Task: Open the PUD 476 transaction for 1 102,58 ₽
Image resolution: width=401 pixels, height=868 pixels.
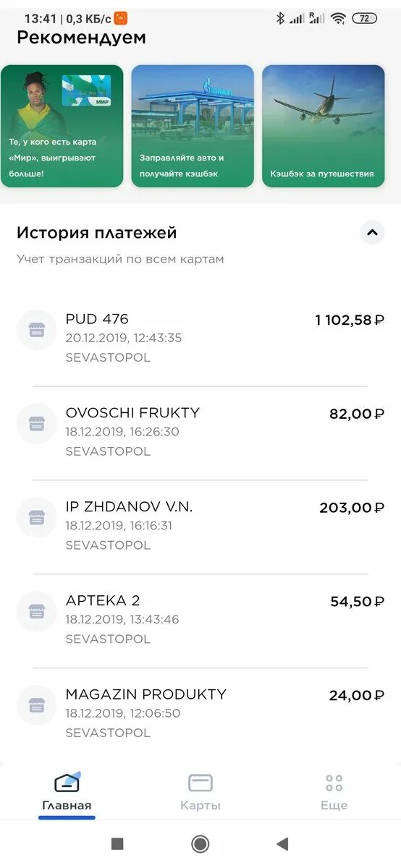Action: coord(200,338)
